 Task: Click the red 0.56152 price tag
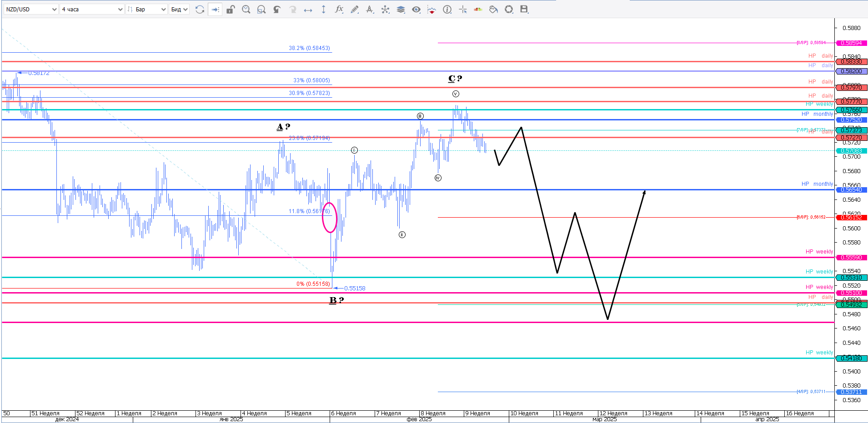tap(851, 218)
